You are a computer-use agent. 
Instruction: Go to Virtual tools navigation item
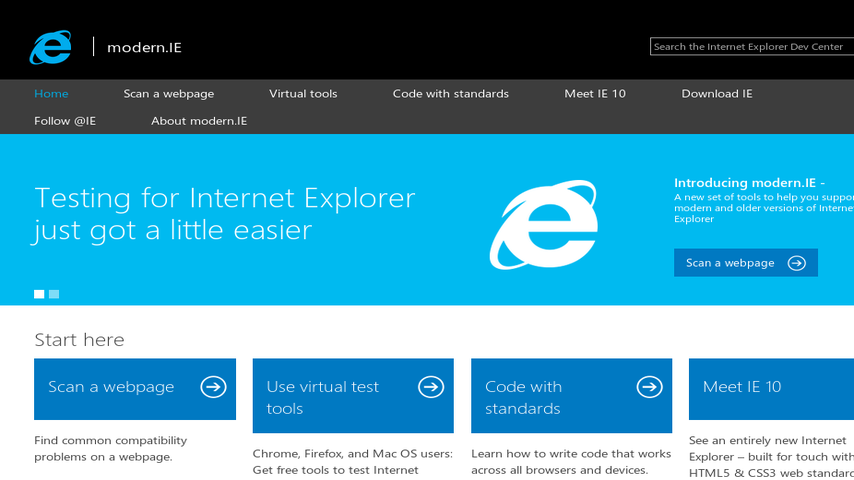[303, 94]
